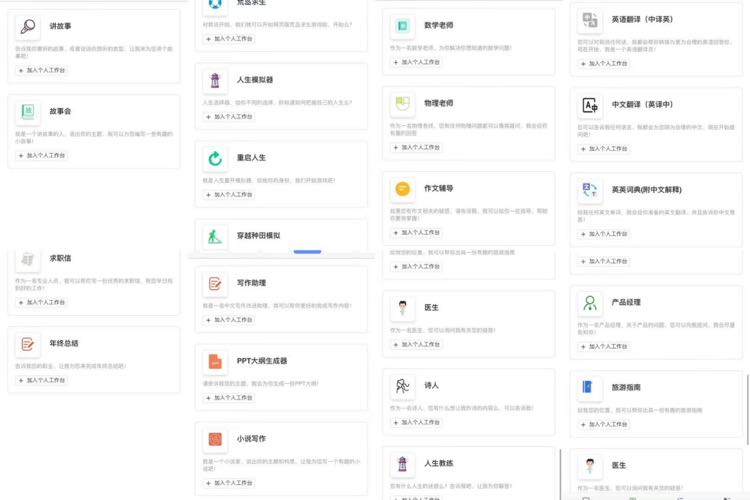Add 讲故事 via its 加入个人工作台 button
This screenshot has height=500, width=750.
point(42,70)
